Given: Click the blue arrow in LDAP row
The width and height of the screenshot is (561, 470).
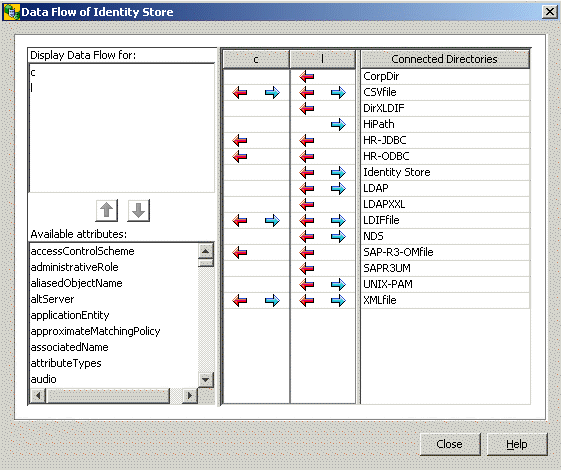Looking at the screenshot, I should point(338,188).
